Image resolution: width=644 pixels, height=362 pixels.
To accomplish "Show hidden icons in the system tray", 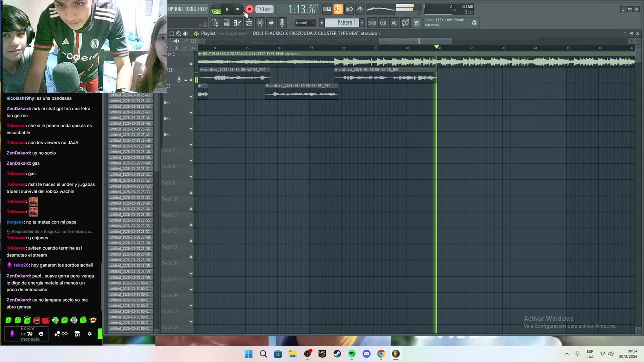I will pyautogui.click(x=566, y=354).
